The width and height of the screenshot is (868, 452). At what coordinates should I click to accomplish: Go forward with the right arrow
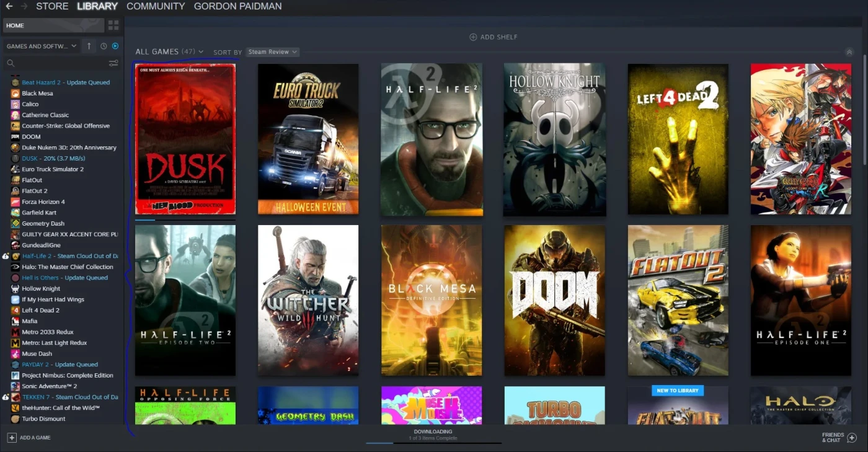(24, 6)
